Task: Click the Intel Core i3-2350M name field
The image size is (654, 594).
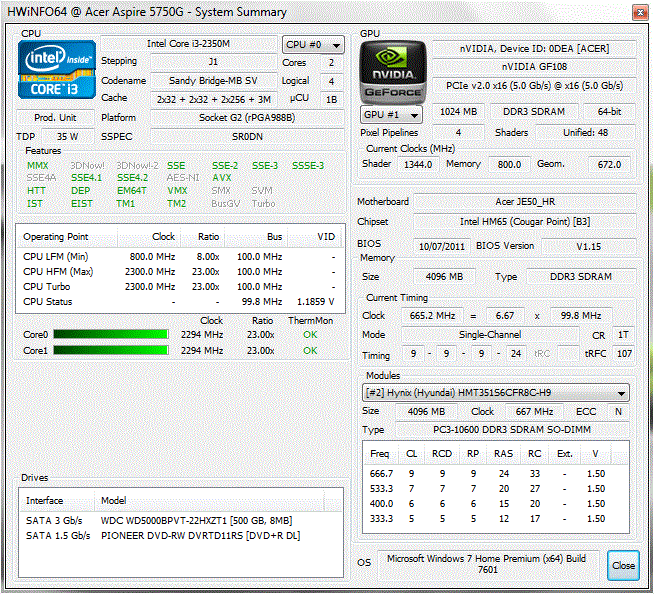Action: pos(189,44)
